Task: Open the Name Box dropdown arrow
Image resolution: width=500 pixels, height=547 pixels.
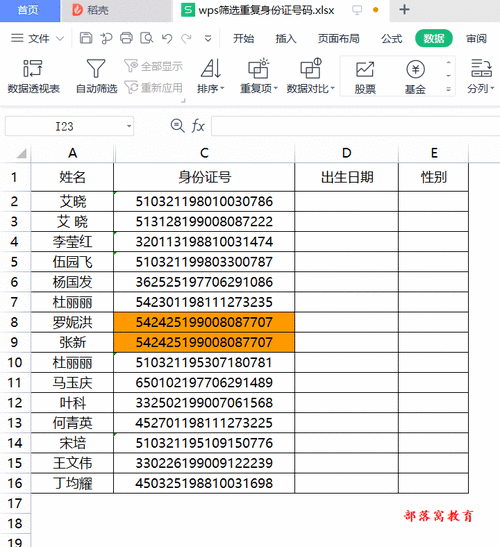Action: [129, 126]
